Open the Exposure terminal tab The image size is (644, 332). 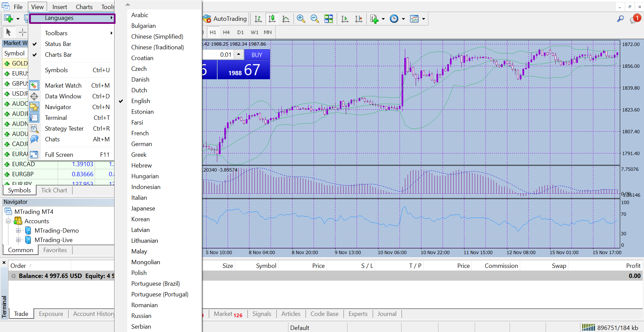point(51,314)
